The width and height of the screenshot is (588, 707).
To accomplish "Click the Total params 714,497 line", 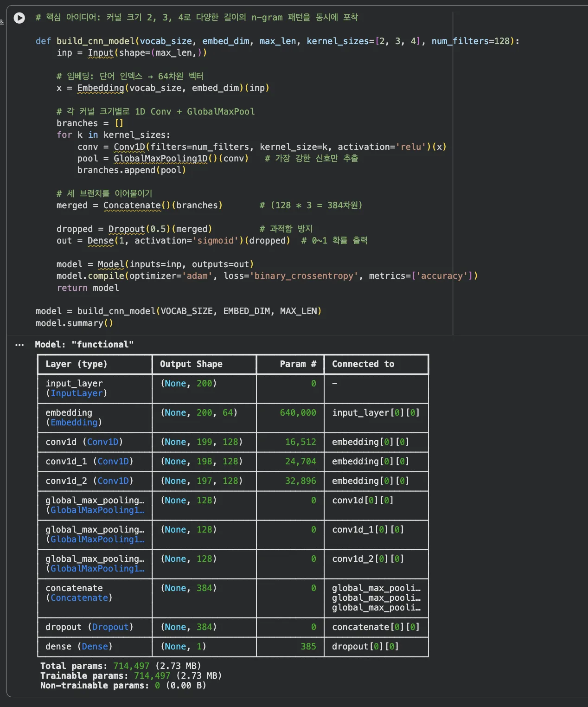I will tap(121, 666).
